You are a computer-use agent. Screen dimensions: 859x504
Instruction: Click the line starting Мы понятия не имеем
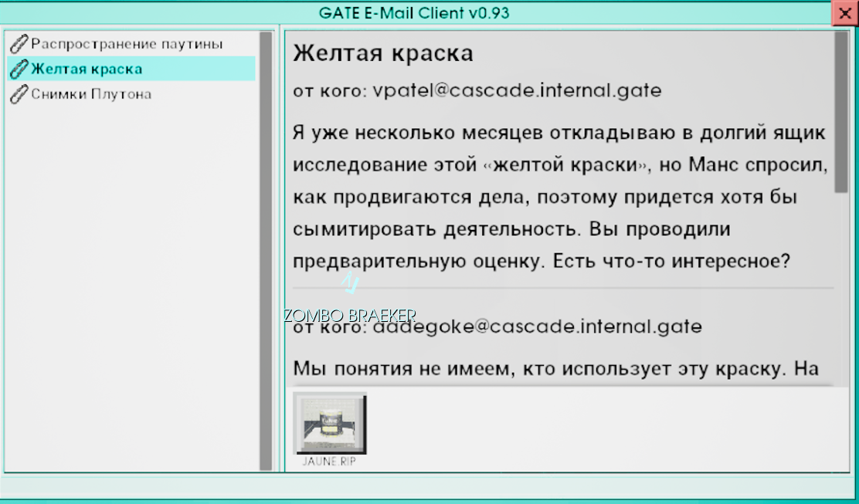(556, 369)
